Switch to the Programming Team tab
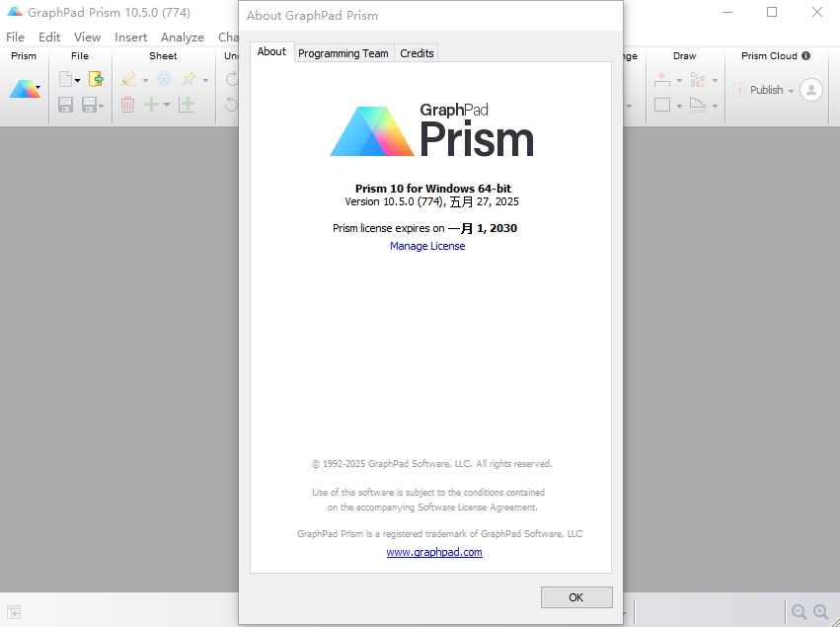Image resolution: width=840 pixels, height=627 pixels. pyautogui.click(x=344, y=53)
